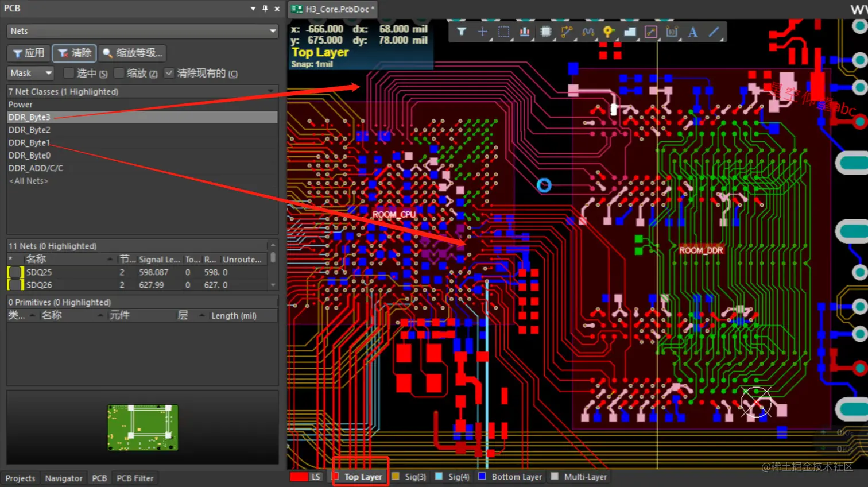This screenshot has width=868, height=487.
Task: Select the snapping crosshair tool
Action: (482, 32)
